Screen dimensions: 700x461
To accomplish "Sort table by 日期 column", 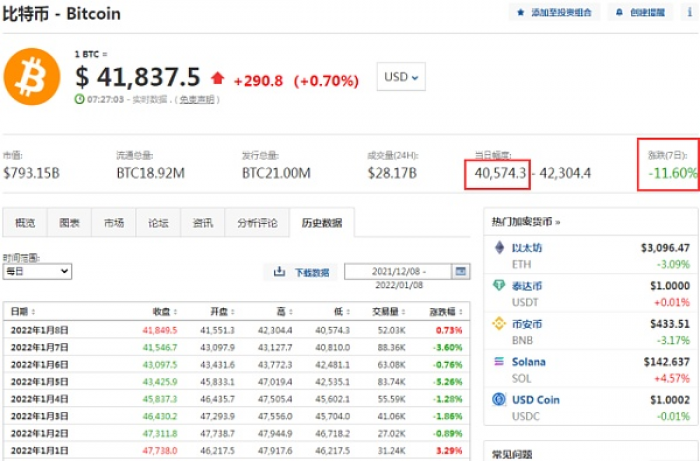I will click(23, 311).
